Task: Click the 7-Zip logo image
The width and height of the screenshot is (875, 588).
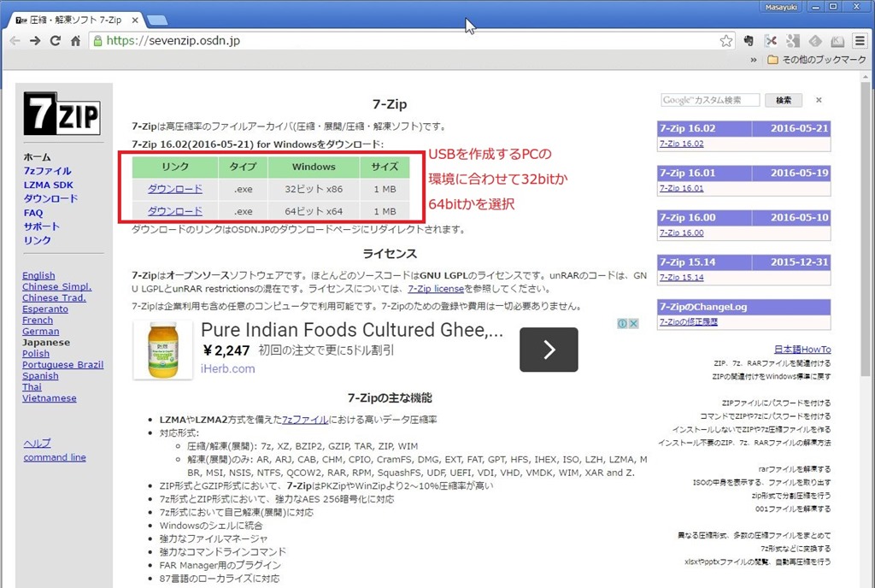Action: (62, 114)
